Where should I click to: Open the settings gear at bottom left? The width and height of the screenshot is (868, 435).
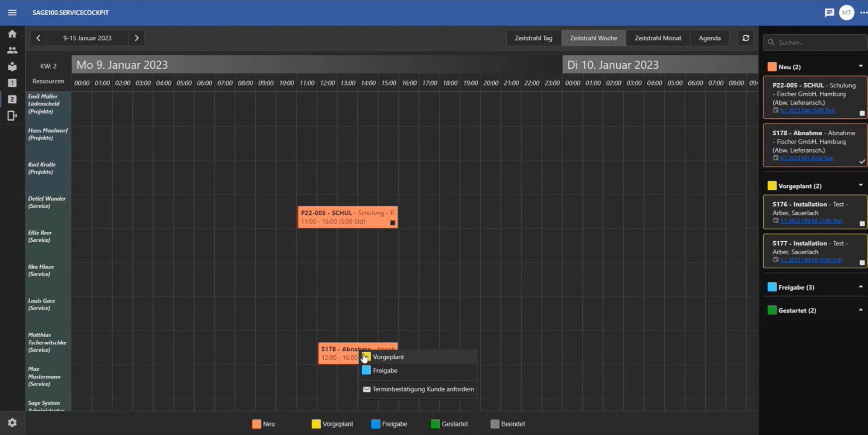pyautogui.click(x=12, y=422)
